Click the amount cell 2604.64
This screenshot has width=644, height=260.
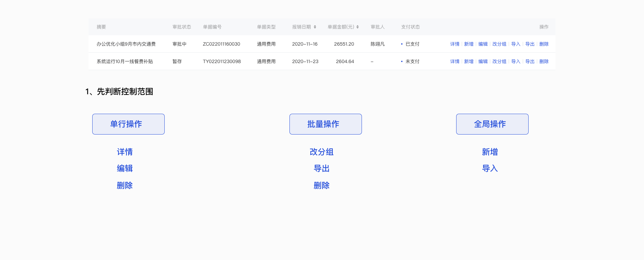(345, 61)
